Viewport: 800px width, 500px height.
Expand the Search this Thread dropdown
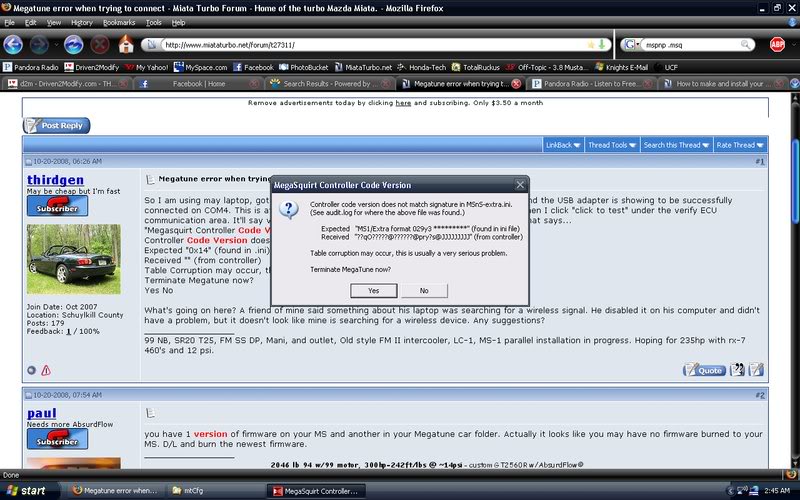pos(676,145)
